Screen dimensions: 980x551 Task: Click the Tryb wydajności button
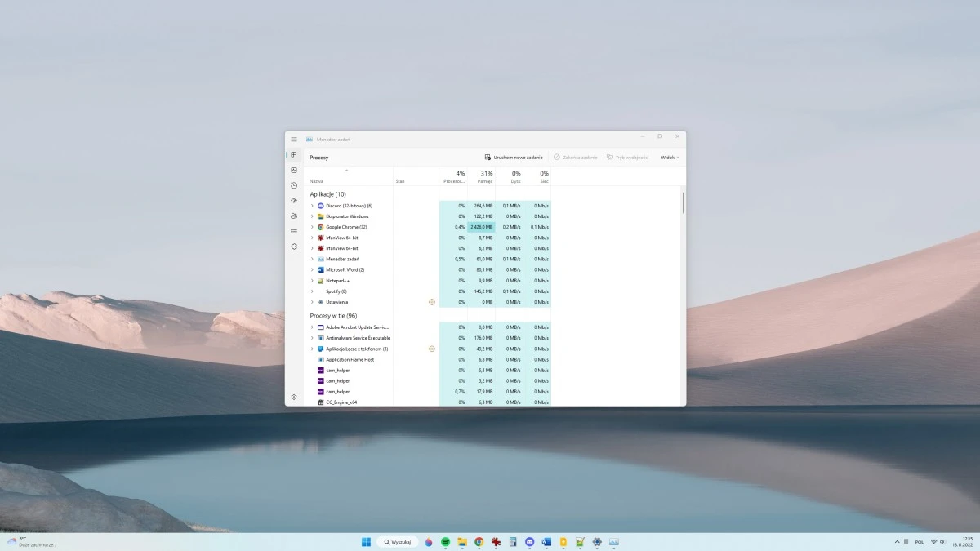pyautogui.click(x=627, y=157)
